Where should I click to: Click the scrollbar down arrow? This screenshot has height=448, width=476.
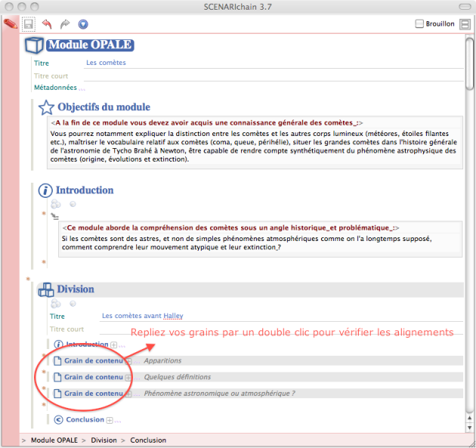point(470,428)
